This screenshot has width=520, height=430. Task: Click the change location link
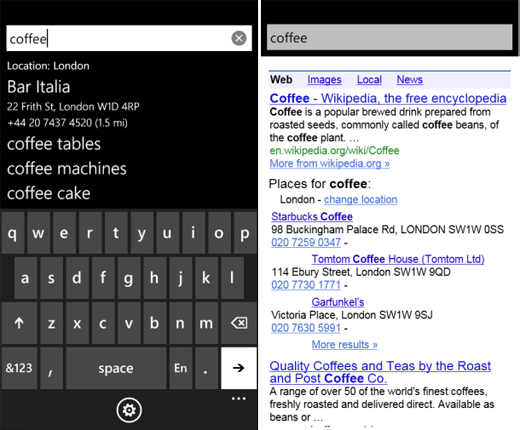point(361,200)
